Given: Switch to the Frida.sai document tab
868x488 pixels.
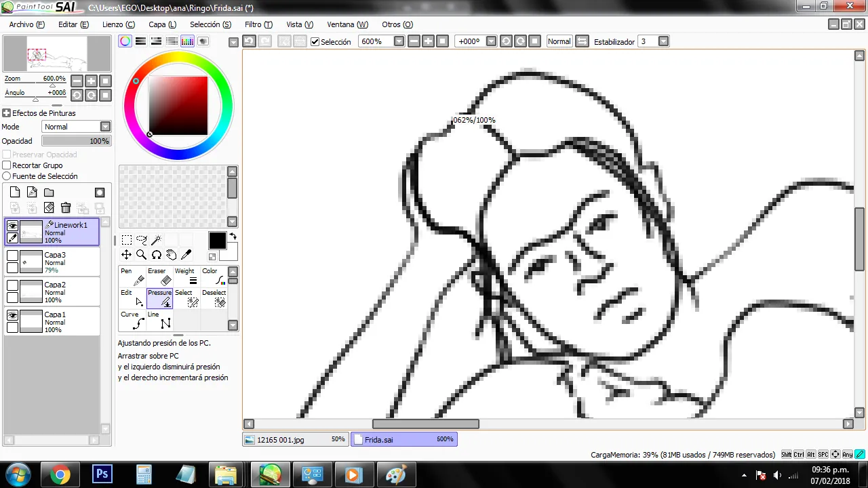Looking at the screenshot, I should pyautogui.click(x=404, y=439).
